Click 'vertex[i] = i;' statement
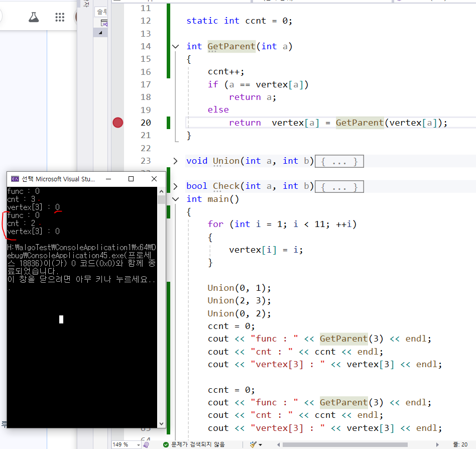This screenshot has width=476, height=449. tap(266, 250)
